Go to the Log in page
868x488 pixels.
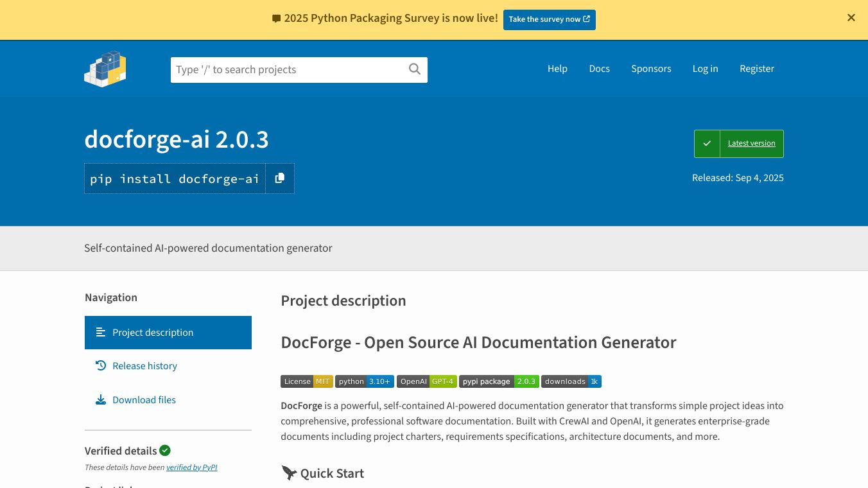705,69
